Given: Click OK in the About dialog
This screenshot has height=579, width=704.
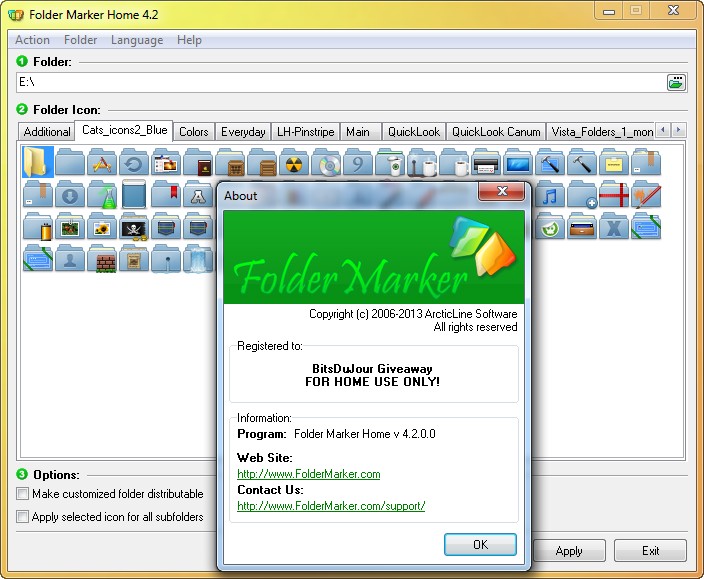Looking at the screenshot, I should pos(480,544).
